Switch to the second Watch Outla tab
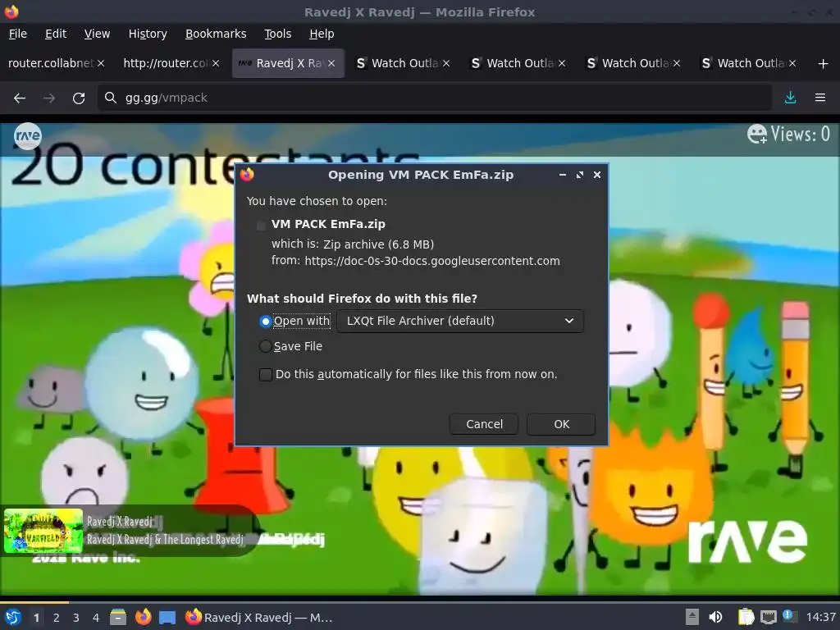 pyautogui.click(x=512, y=63)
